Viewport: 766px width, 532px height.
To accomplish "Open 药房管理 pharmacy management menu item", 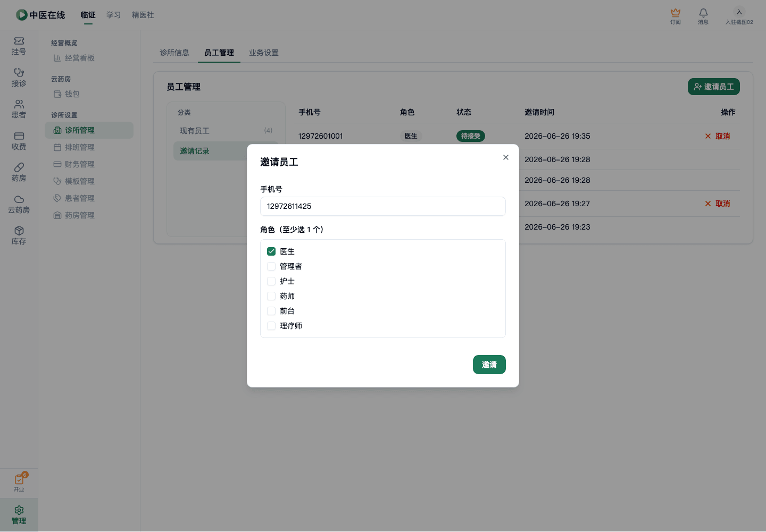I will 89,215.
